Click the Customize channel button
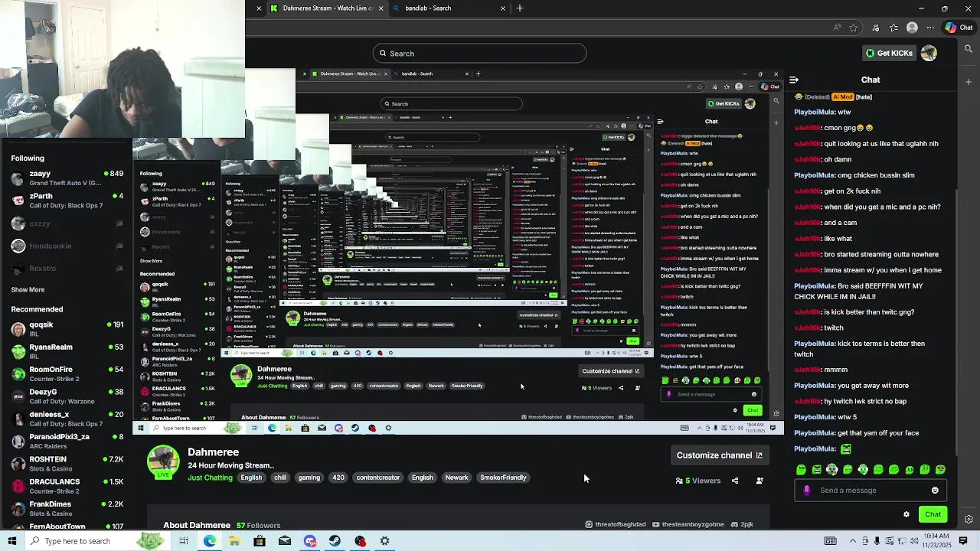 (x=719, y=455)
